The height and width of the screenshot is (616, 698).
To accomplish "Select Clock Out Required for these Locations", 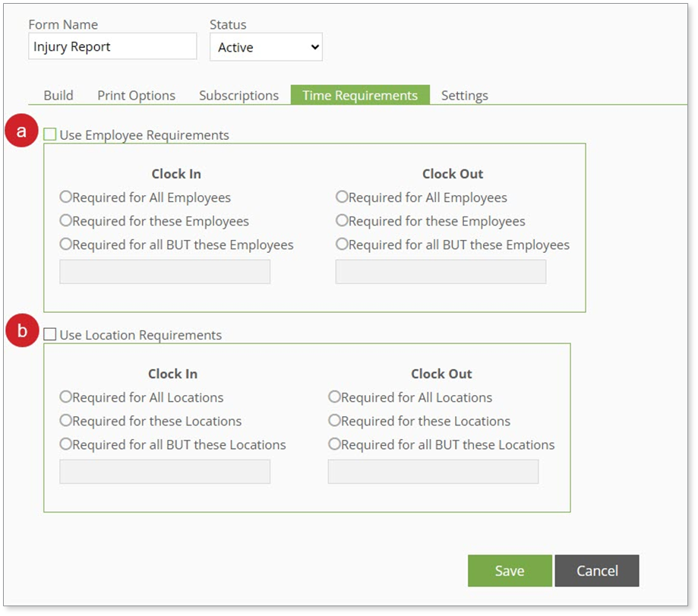I will [x=335, y=421].
